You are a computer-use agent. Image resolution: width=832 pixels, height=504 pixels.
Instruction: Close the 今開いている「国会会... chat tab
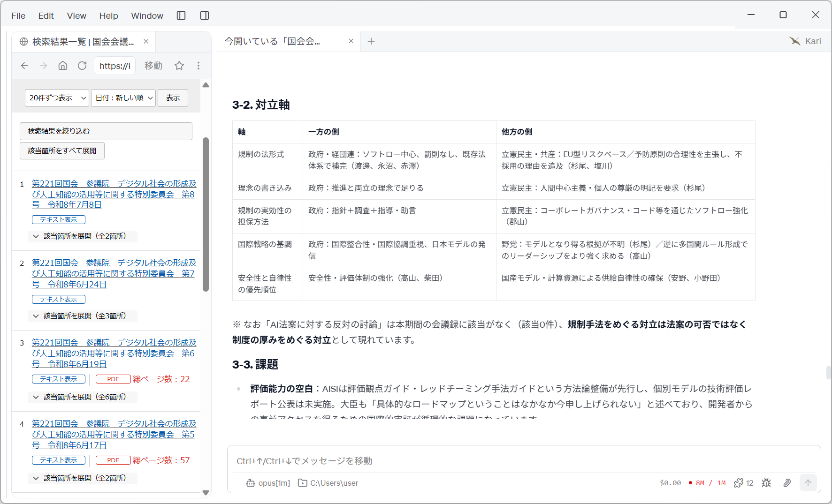[351, 41]
